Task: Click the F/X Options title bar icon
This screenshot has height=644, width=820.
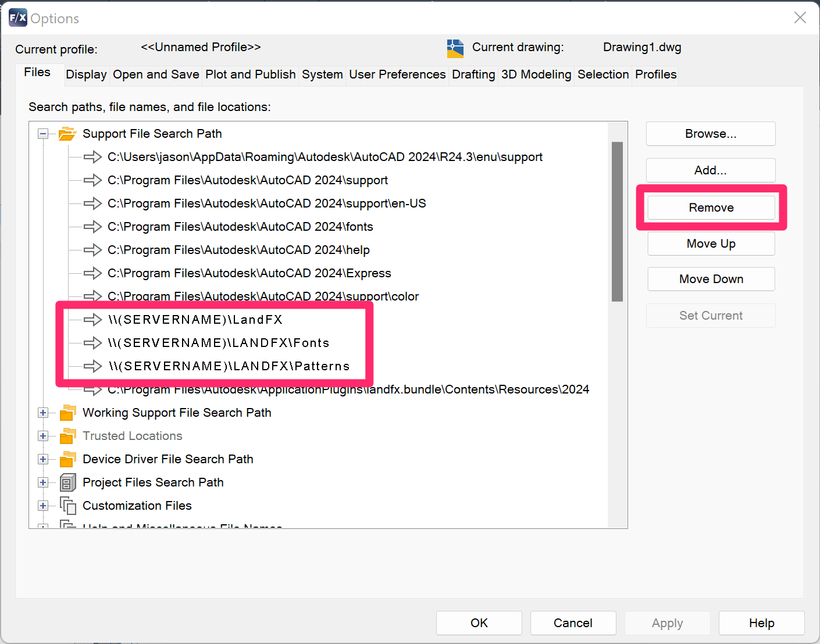Action: click(x=18, y=17)
